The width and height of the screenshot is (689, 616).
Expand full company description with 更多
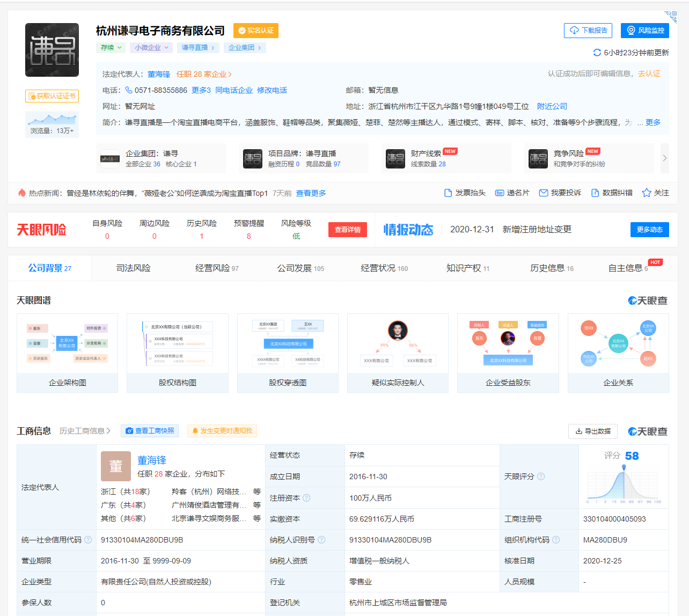653,122
